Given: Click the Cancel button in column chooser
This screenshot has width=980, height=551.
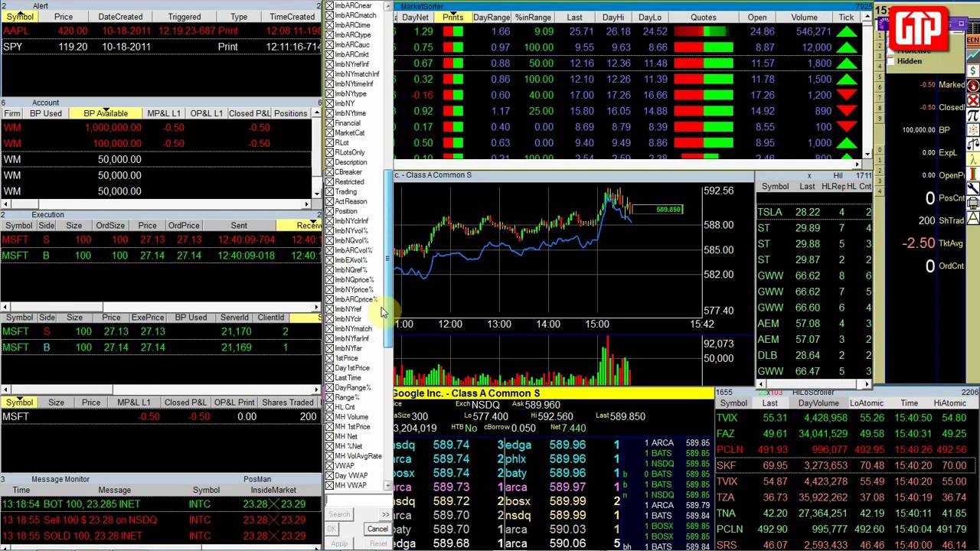Looking at the screenshot, I should [x=377, y=529].
